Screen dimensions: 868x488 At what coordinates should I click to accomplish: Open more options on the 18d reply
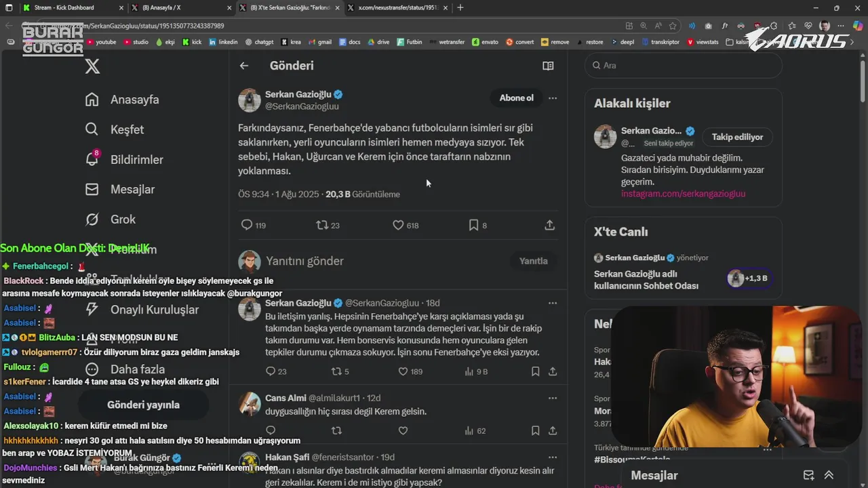pos(553,303)
